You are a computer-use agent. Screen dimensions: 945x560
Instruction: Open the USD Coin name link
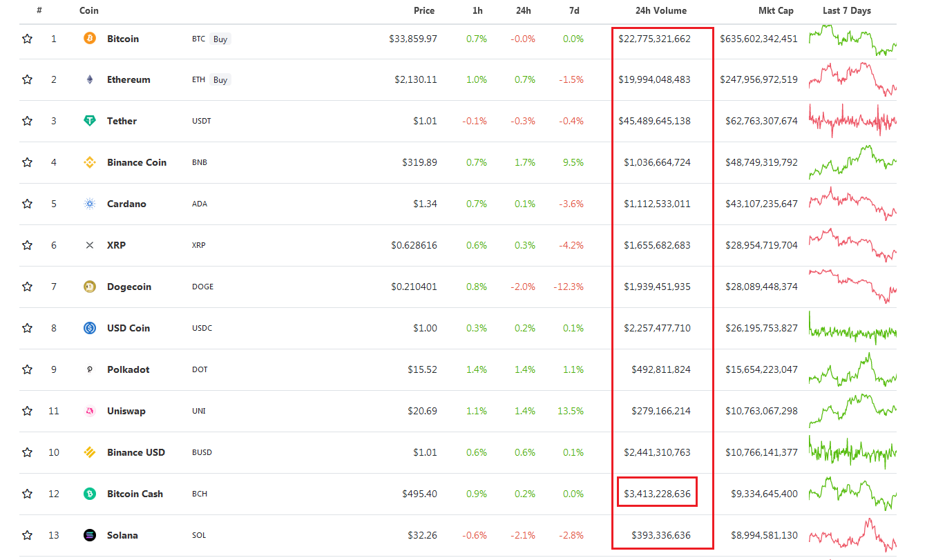(x=128, y=329)
